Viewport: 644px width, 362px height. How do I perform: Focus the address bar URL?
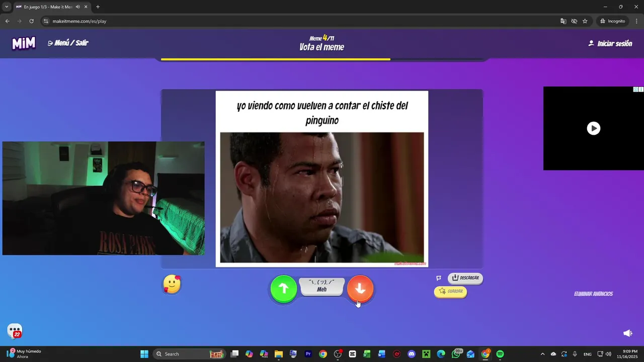click(x=79, y=21)
